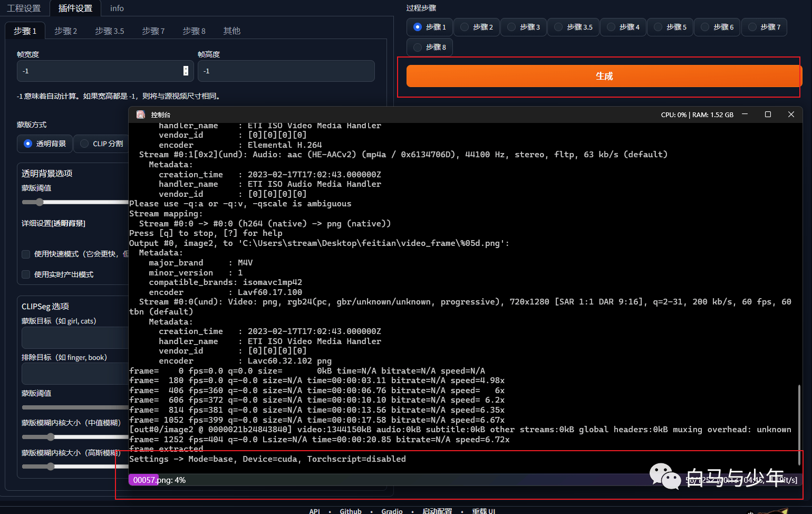The height and width of the screenshot is (514, 812).
Task: Maximize the 控制台 console window
Action: click(x=768, y=115)
